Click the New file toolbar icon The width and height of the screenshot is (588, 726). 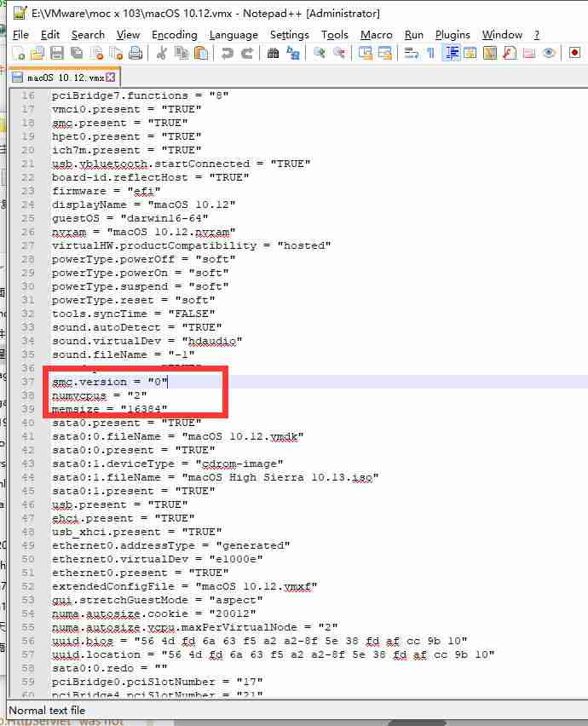coord(19,53)
